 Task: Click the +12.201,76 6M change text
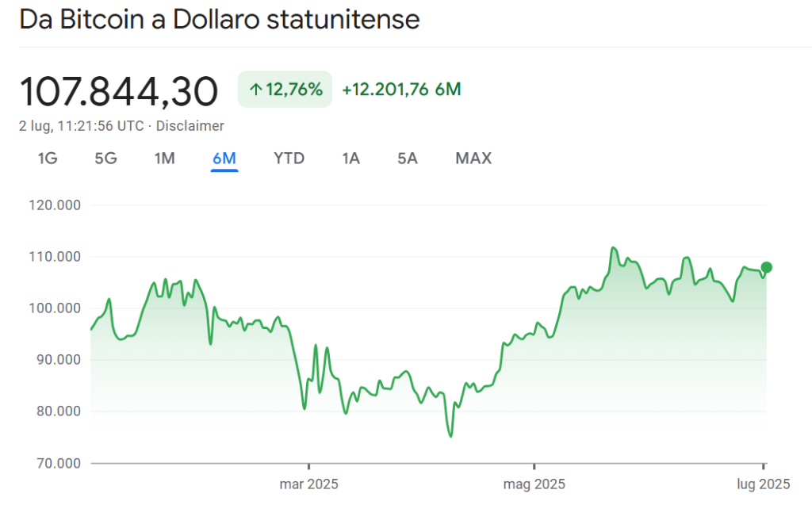pos(401,90)
